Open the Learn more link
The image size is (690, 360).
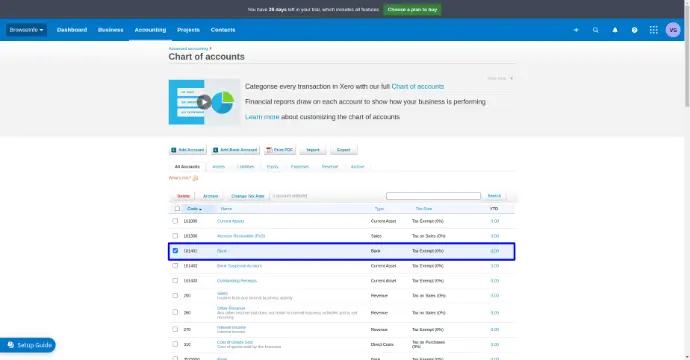coord(262,117)
